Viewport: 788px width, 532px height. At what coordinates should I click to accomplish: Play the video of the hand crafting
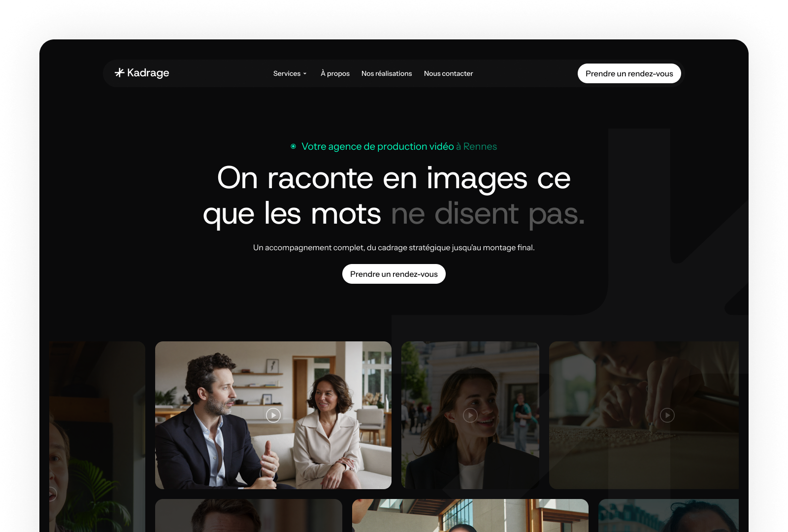(667, 415)
